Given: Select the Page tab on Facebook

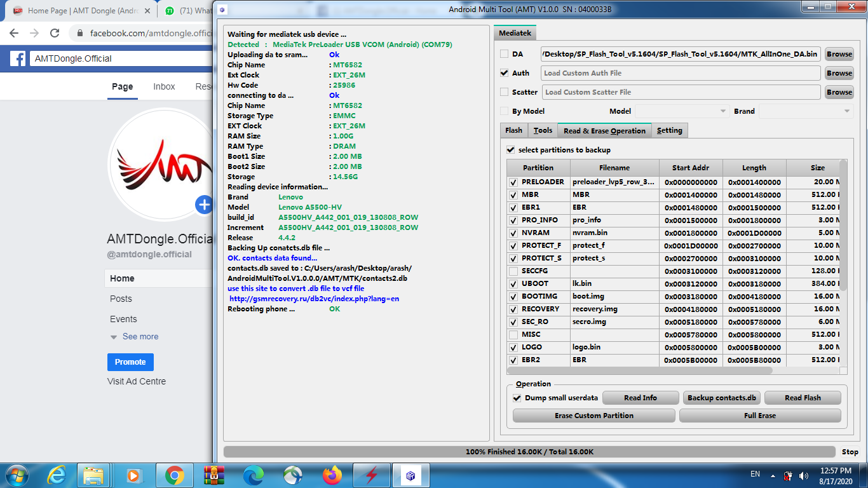Looking at the screenshot, I should click(123, 86).
